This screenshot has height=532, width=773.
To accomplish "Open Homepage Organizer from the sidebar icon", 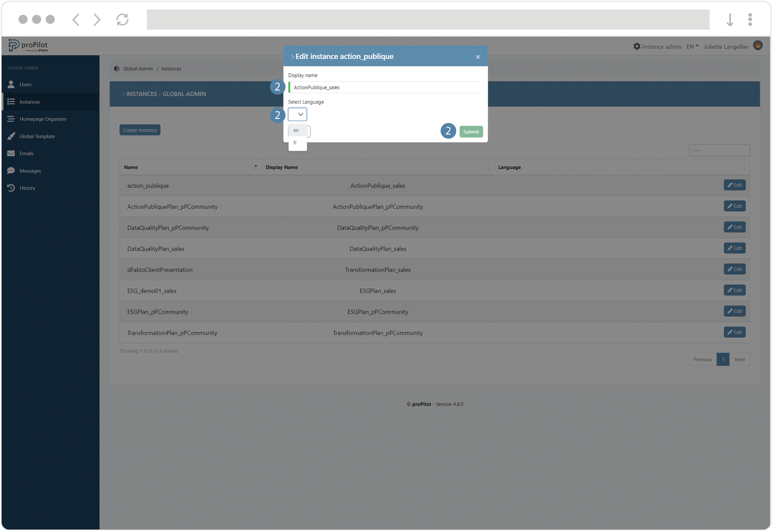I will pyautogui.click(x=12, y=119).
